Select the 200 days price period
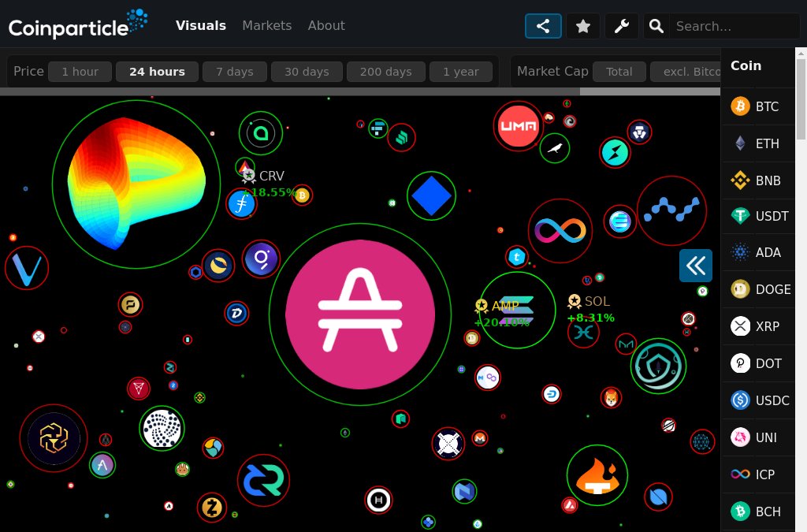The image size is (807, 532). pos(386,72)
